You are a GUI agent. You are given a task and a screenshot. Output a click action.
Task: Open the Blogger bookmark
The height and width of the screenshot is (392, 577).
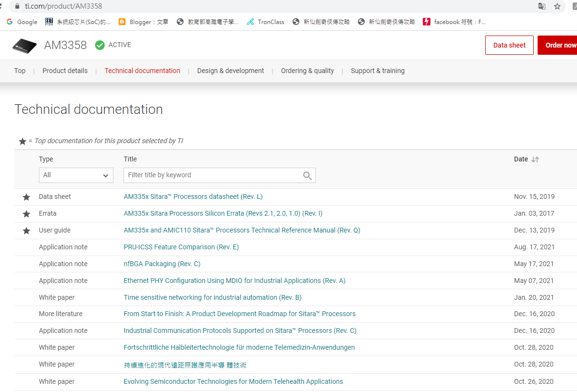[x=143, y=22]
